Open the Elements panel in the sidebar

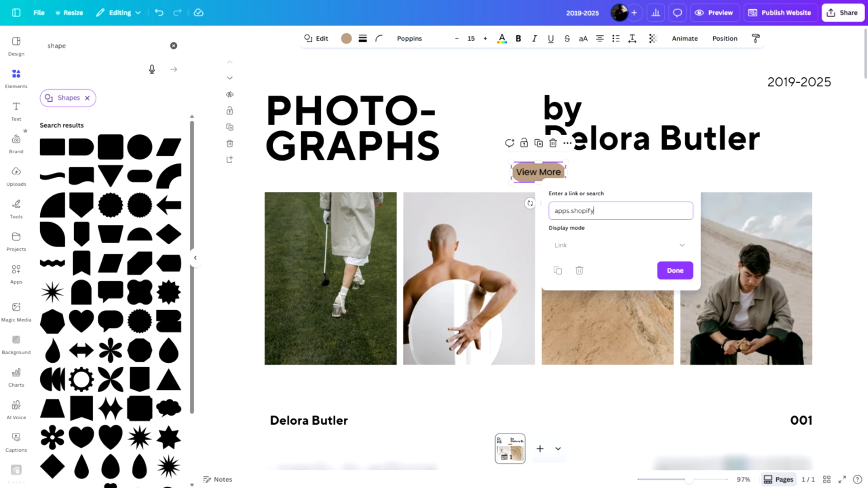coord(16,78)
